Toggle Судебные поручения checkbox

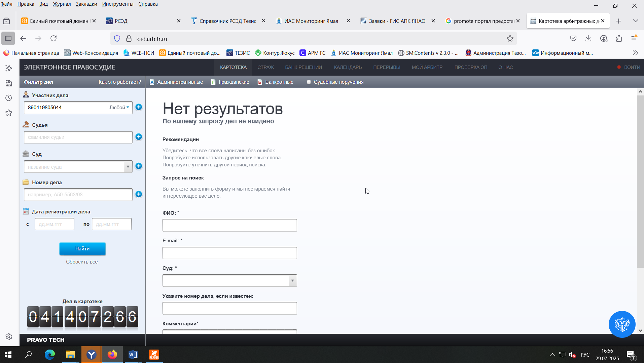click(x=309, y=82)
